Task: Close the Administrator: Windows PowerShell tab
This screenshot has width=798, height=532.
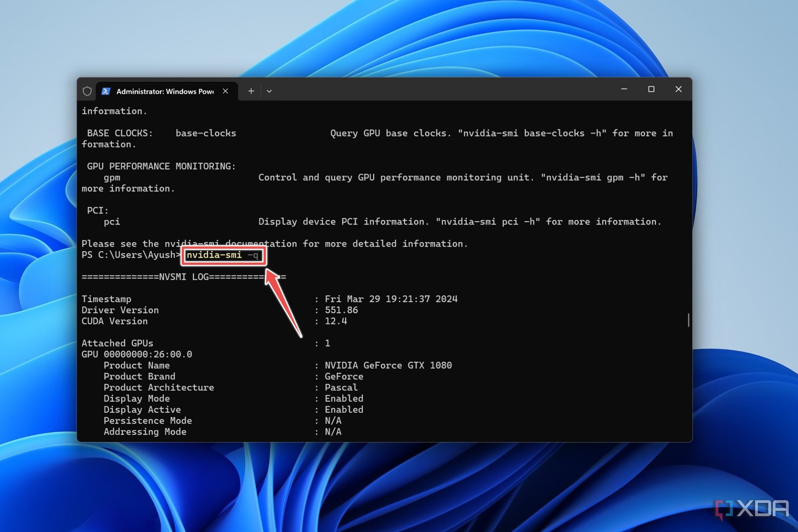Action: tap(225, 91)
